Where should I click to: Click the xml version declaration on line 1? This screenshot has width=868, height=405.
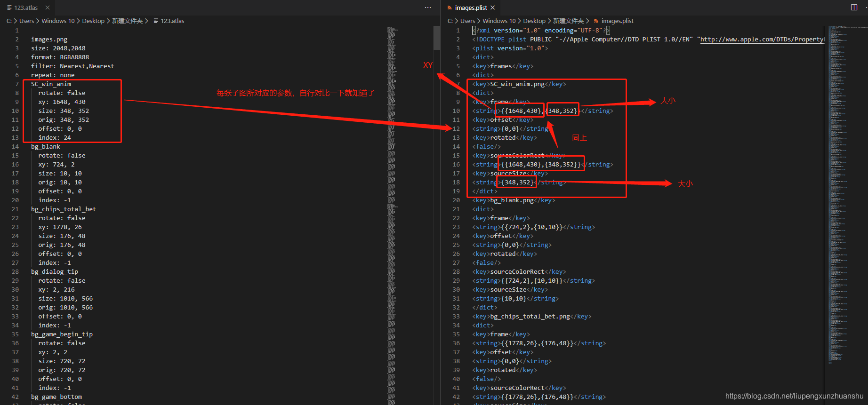541,31
